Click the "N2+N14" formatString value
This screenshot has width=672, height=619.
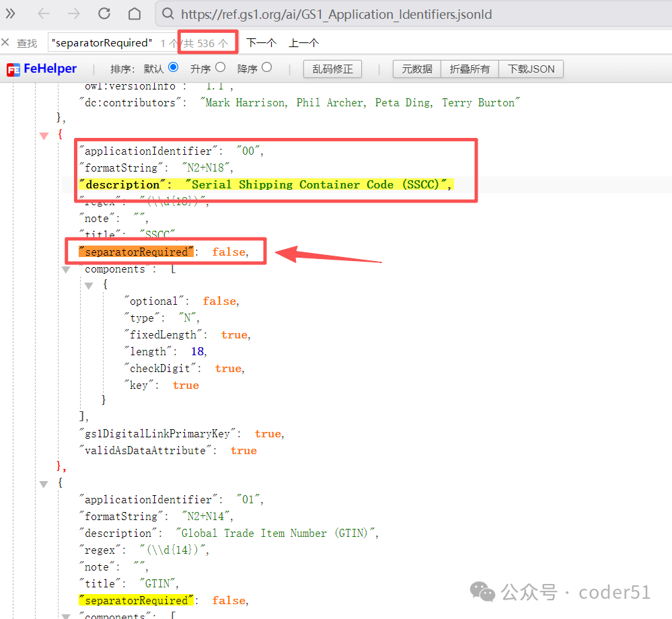205,516
